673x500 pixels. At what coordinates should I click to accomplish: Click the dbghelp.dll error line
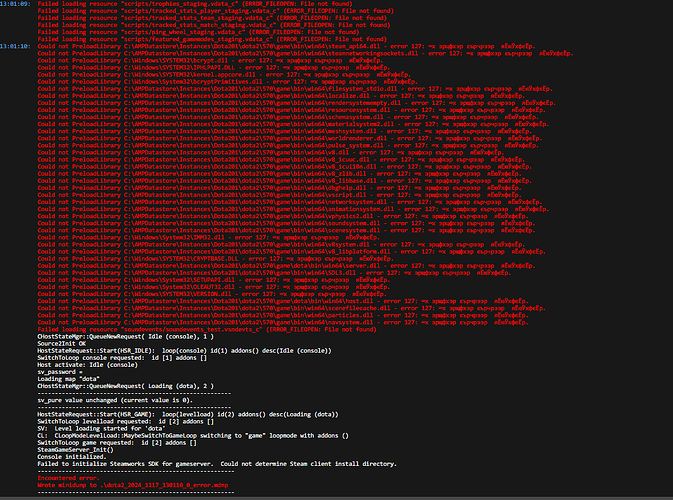tap(279, 188)
